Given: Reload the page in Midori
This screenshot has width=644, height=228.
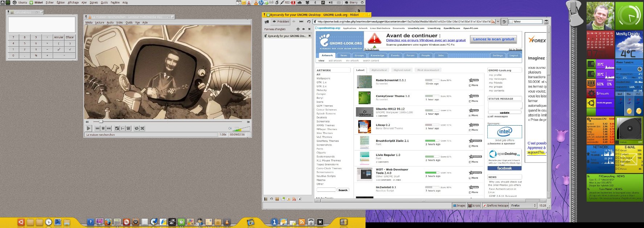Looking at the screenshot, I should 309,22.
